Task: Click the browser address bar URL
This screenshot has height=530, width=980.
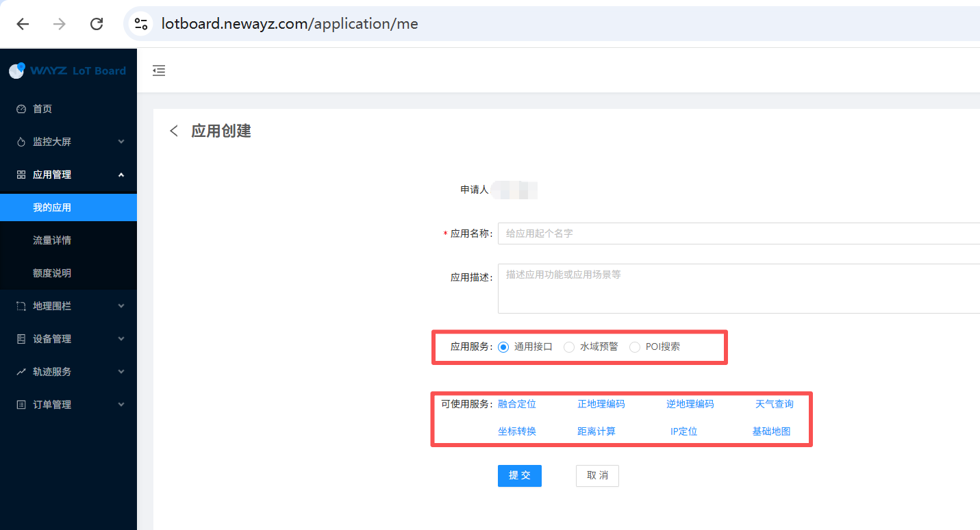Action: [290, 24]
